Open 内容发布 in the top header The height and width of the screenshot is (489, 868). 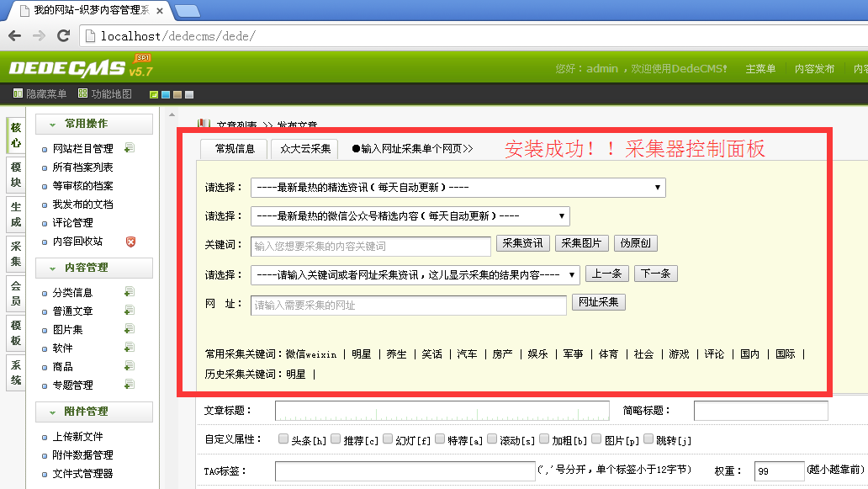pos(814,69)
